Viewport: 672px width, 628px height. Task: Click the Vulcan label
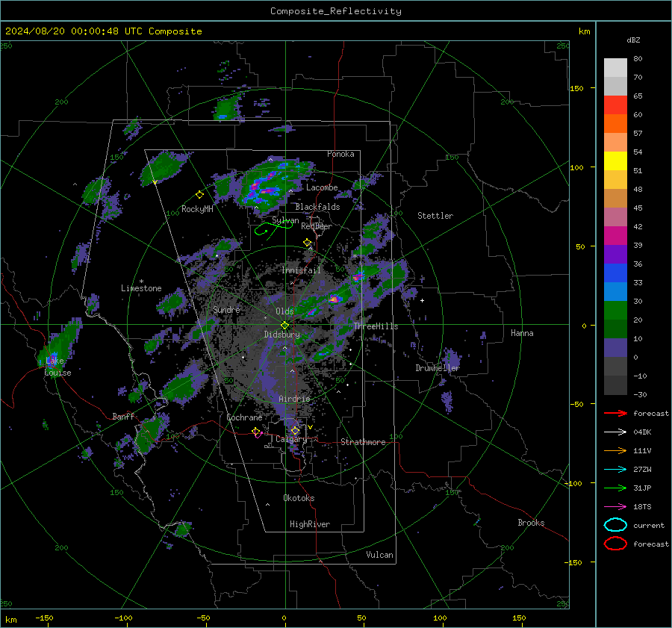[x=379, y=555]
